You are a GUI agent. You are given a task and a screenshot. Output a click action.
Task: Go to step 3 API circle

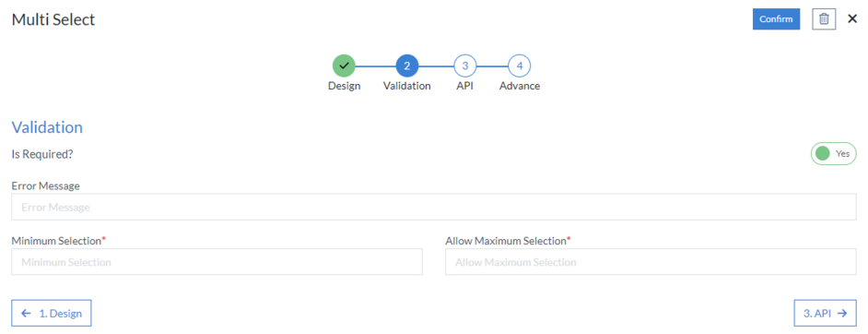(x=465, y=66)
